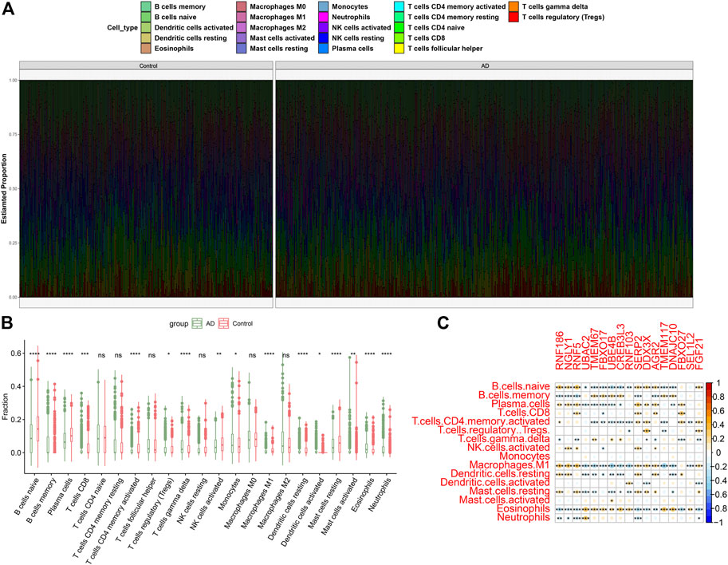
Task: Click the 'Macrophages M1' legend label in panel A
Action: tap(278, 18)
